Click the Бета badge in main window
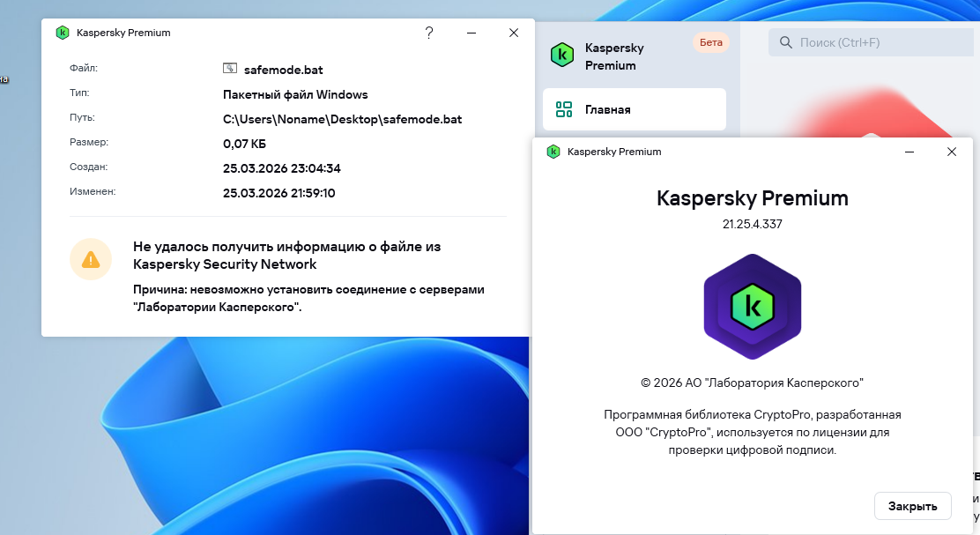This screenshot has width=980, height=535. pos(710,42)
